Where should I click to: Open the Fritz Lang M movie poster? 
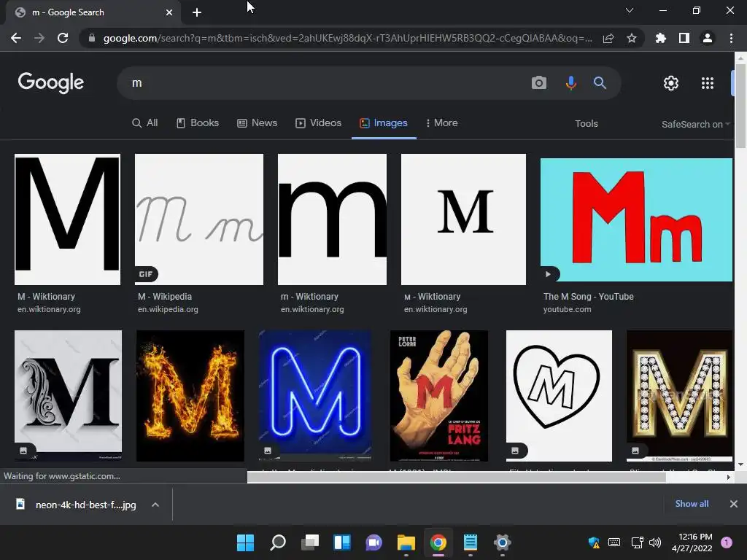click(x=438, y=395)
